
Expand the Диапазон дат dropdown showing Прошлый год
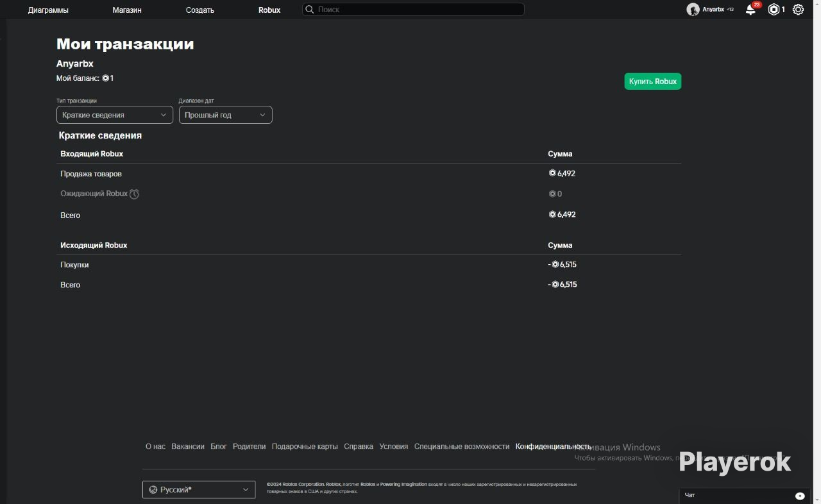226,115
